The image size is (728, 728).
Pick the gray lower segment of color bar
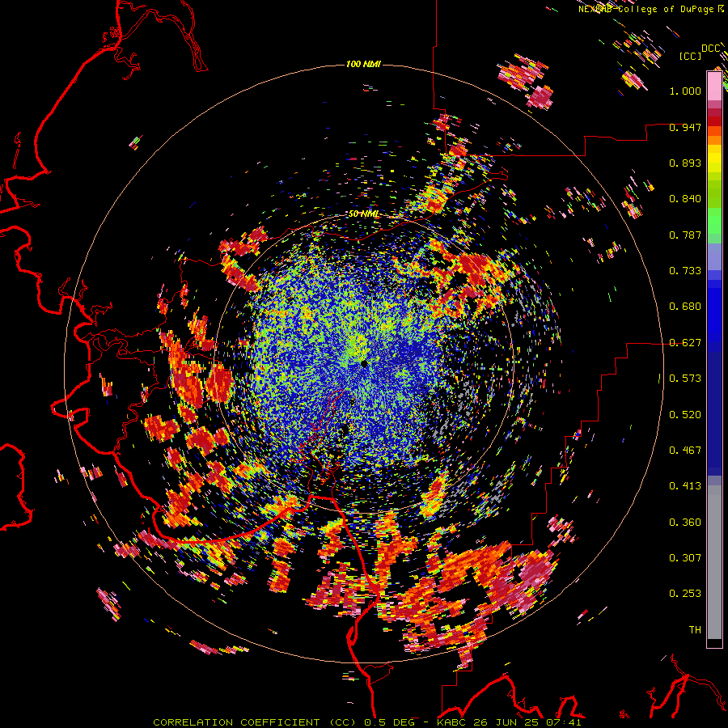point(714,562)
